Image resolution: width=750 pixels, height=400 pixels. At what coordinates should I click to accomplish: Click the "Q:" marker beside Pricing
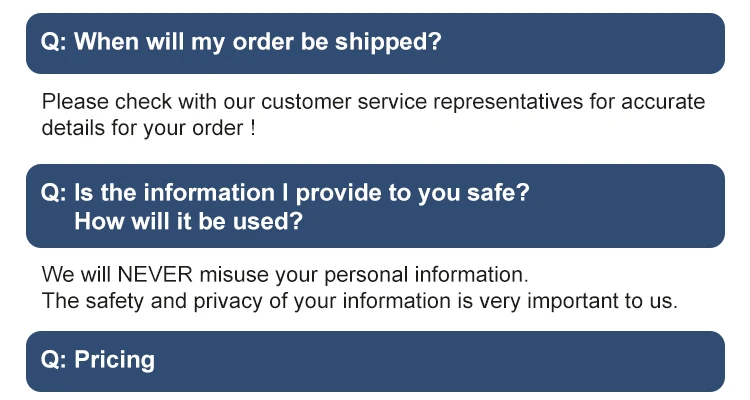(53, 360)
